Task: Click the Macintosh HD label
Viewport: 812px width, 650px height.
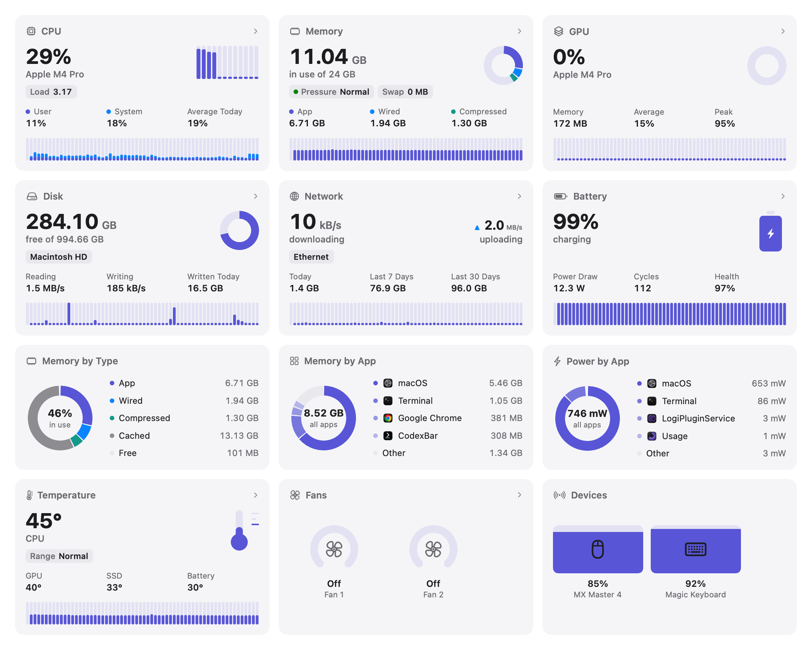Action: (59, 257)
